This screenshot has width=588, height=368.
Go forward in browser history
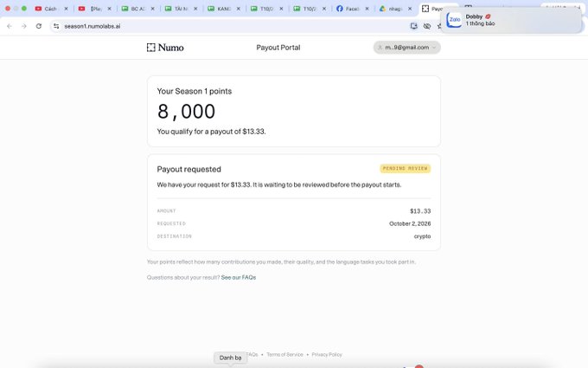coord(24,26)
